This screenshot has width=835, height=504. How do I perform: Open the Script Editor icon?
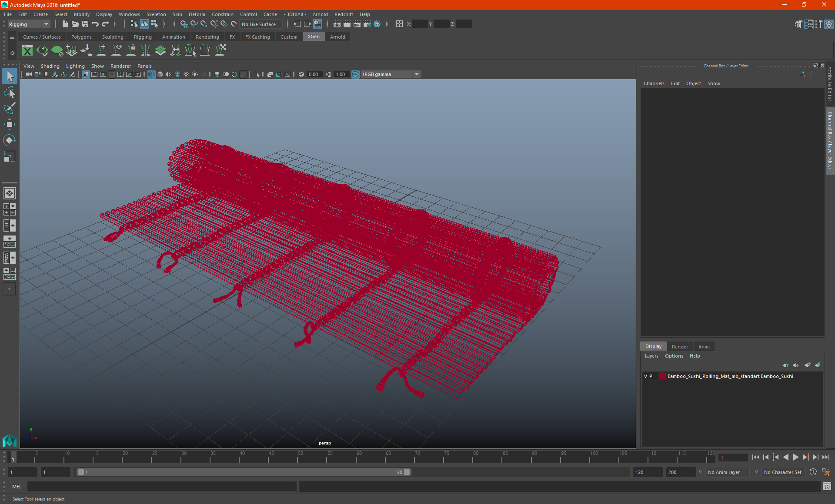pos(827,487)
